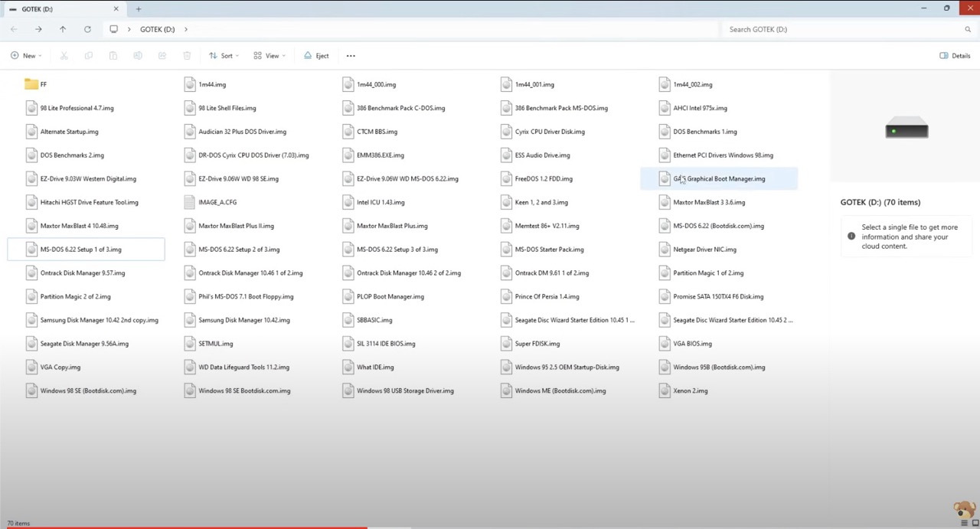
Task: Open the FF folder icon
Action: (31, 84)
